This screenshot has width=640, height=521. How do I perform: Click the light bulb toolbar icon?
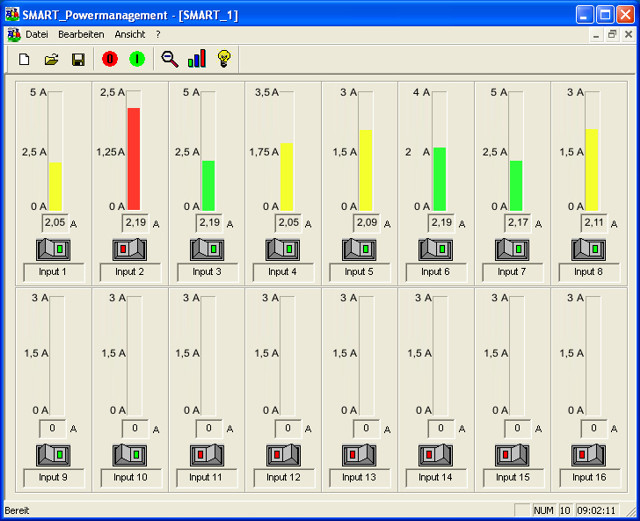224,60
